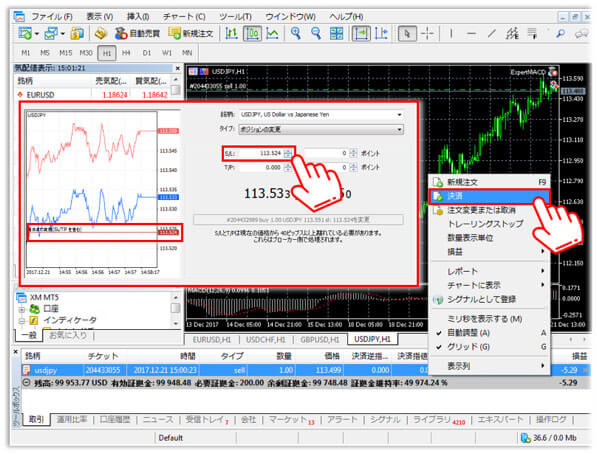
Task: Expand the 損益 submenu arrow
Action: (x=542, y=252)
